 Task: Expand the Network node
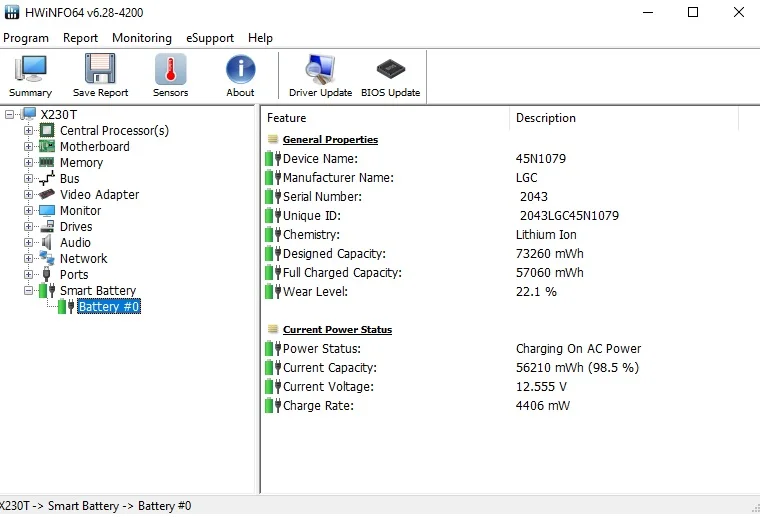click(x=28, y=258)
